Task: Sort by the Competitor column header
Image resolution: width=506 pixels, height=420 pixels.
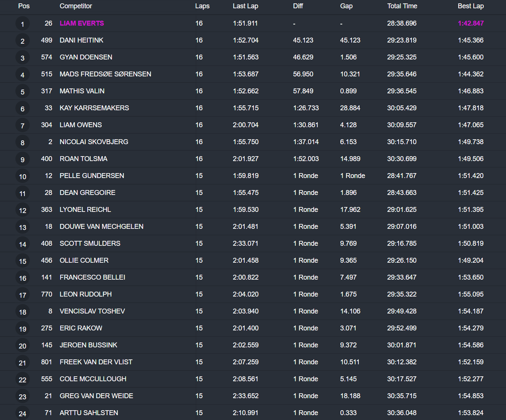Action: [76, 6]
